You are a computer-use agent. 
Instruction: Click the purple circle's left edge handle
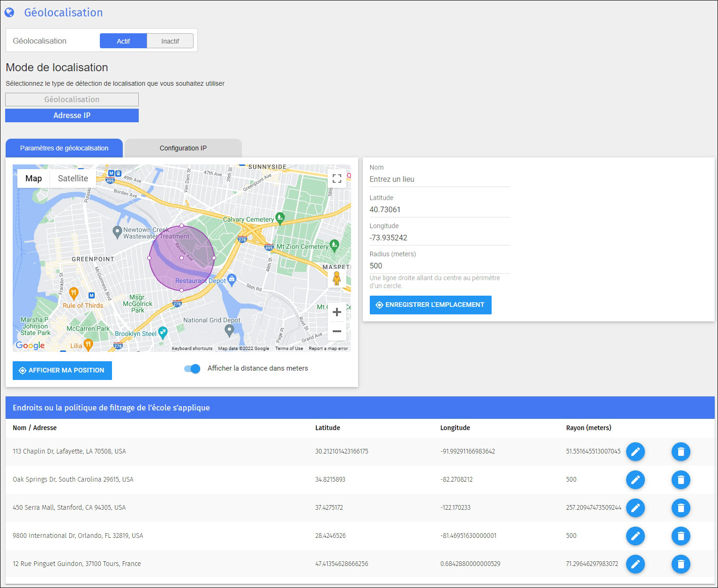point(150,258)
